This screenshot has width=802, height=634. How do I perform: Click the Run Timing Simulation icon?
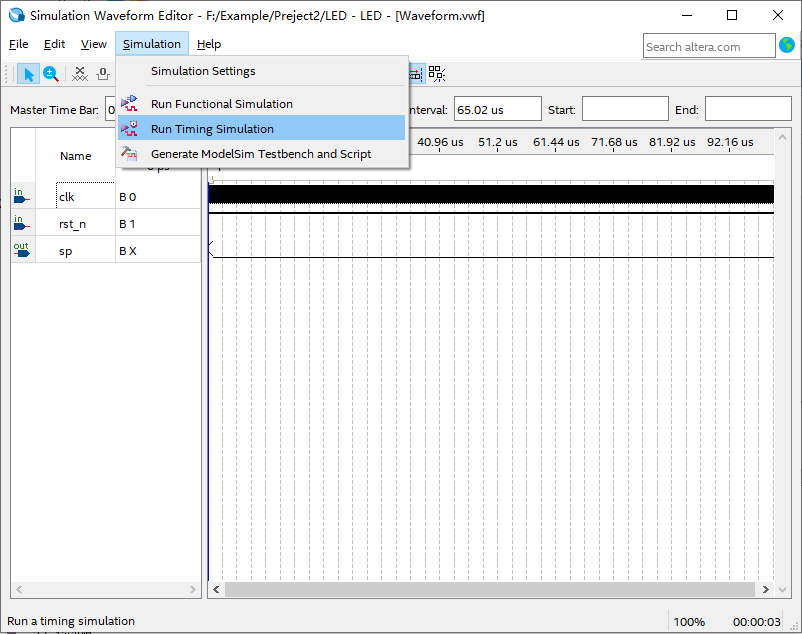tap(129, 129)
